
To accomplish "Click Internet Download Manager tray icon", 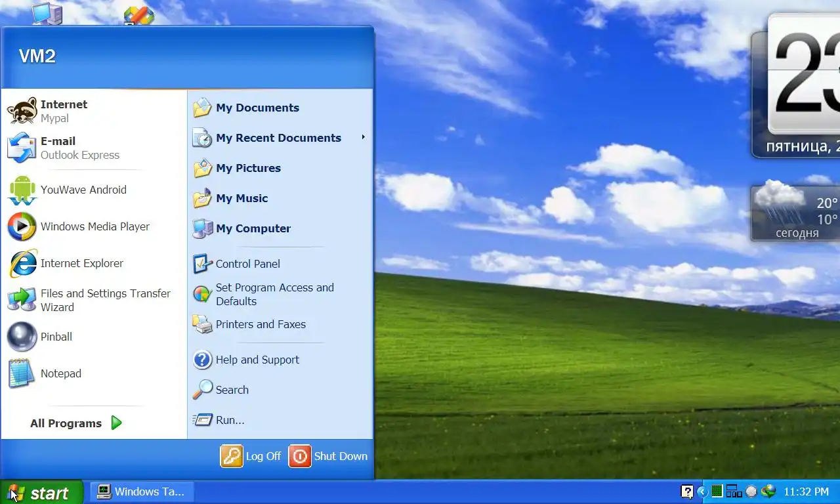I will (768, 491).
